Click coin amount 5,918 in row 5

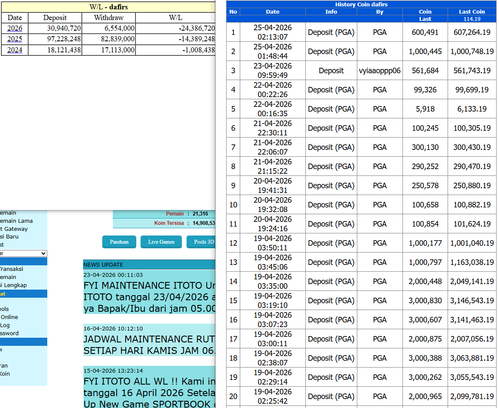[425, 109]
